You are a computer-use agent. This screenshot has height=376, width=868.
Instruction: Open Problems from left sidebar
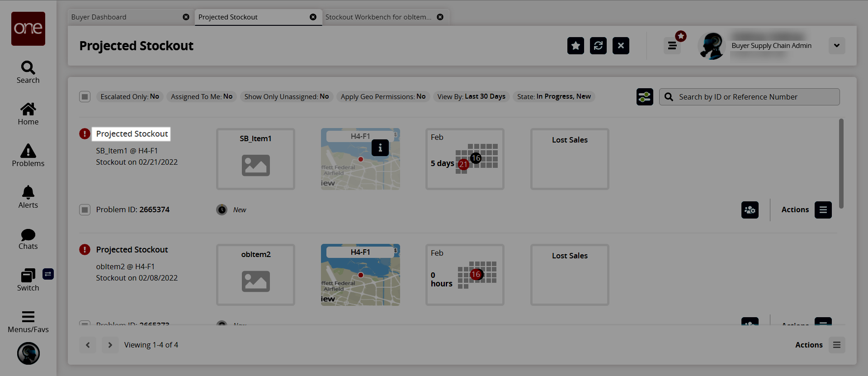click(28, 156)
